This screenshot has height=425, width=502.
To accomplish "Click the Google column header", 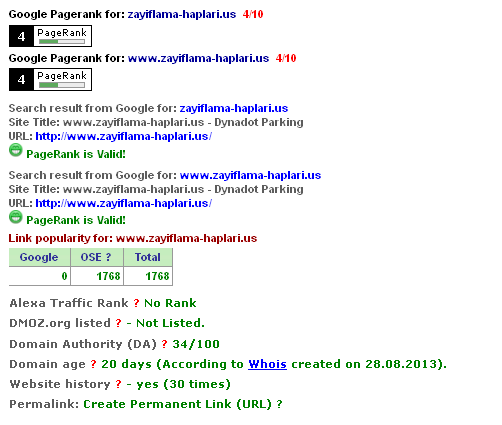I will coord(39,257).
